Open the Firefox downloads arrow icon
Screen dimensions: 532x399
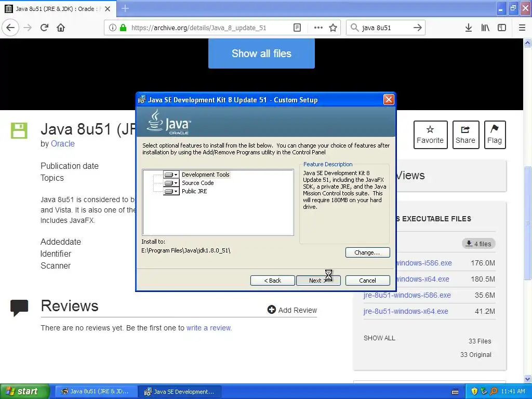coord(469,28)
